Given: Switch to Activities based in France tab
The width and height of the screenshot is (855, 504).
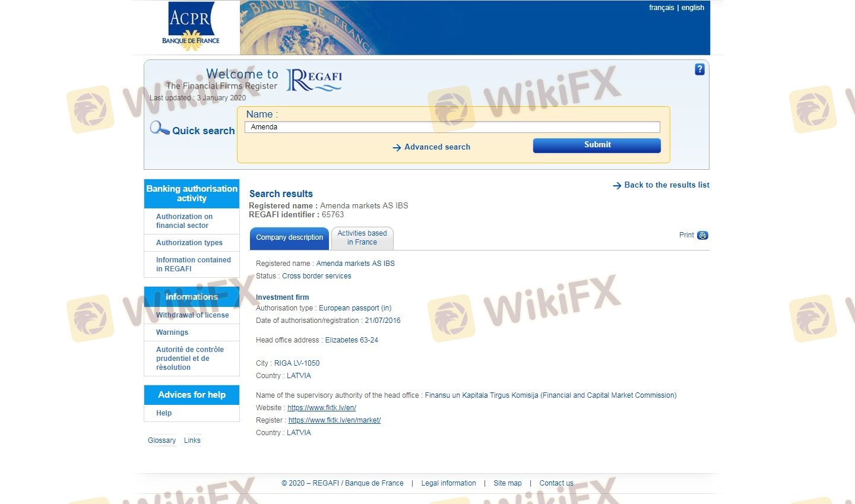Looking at the screenshot, I should (x=362, y=237).
